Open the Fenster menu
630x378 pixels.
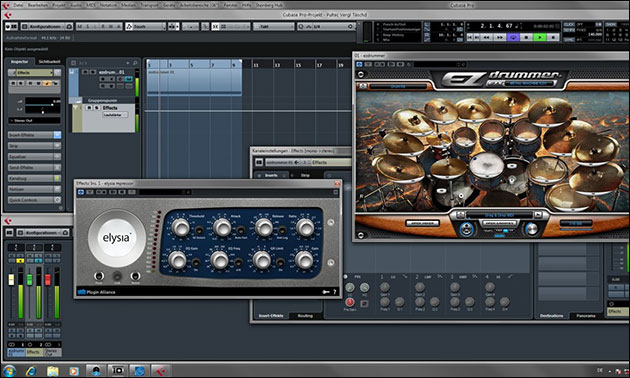coord(230,5)
